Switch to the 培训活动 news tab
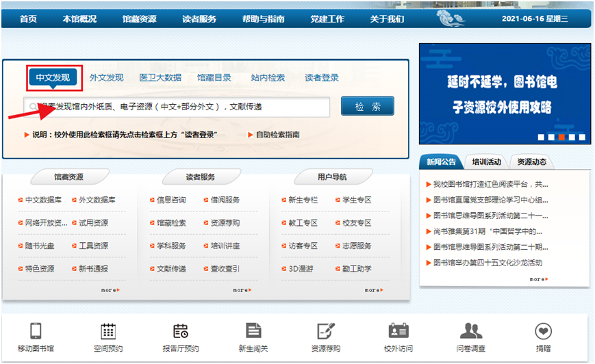 pyautogui.click(x=487, y=162)
